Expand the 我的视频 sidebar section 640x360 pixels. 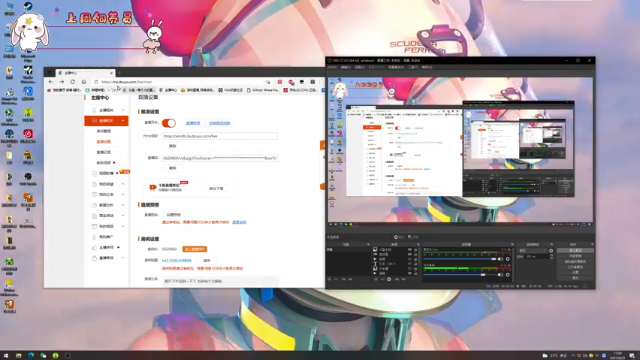[106, 226]
